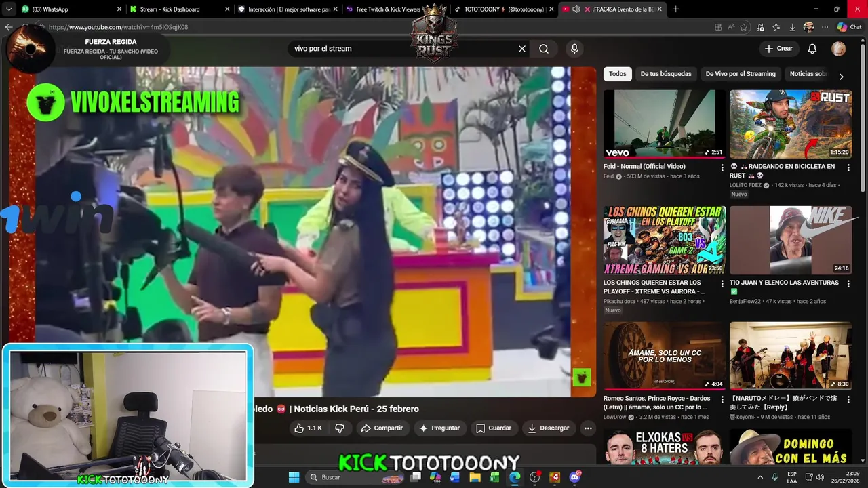
Task: Open Xtreme Gaming vs Aurora thumbnail
Action: tap(665, 240)
